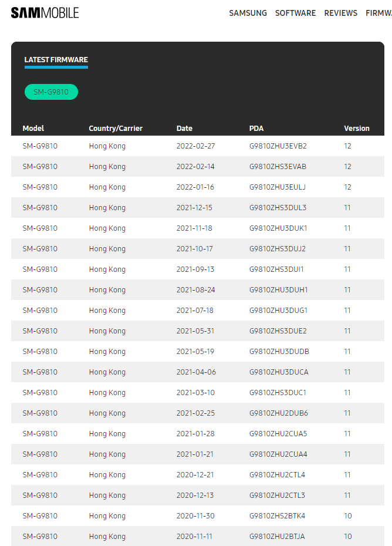392x546 pixels.
Task: Click the 2021-11-18 firmware row
Action: click(x=198, y=228)
